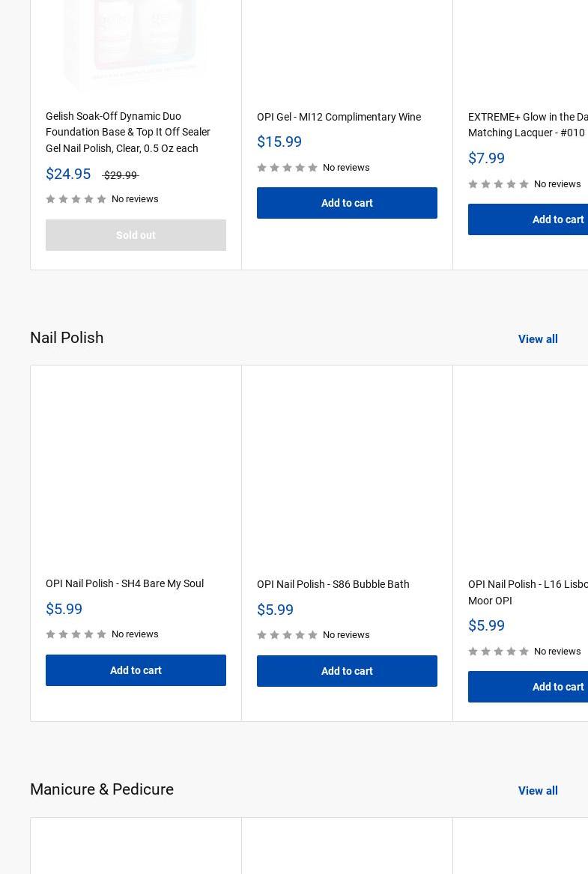
Task: Open OPI Gel MI12 Complimentary Wine page
Action: [339, 117]
